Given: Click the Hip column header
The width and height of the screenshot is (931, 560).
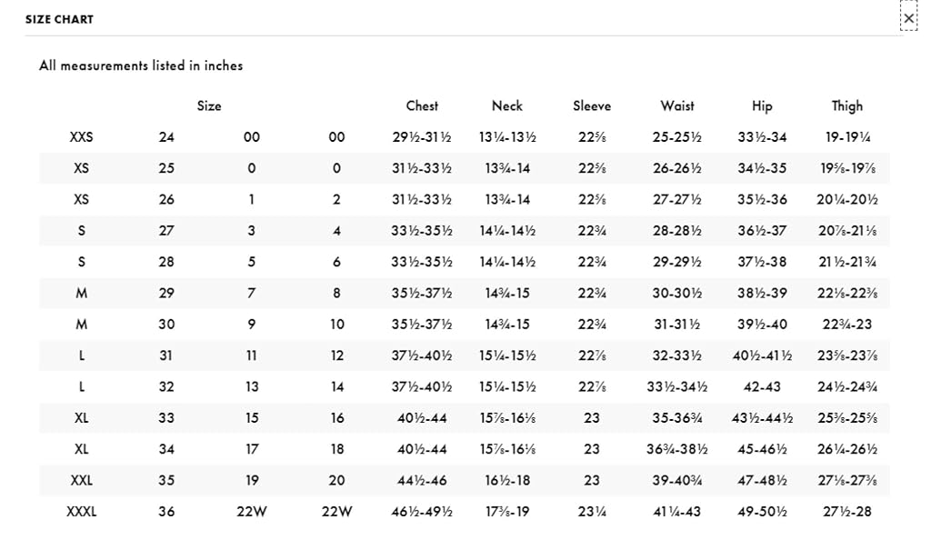Looking at the screenshot, I should point(762,105).
